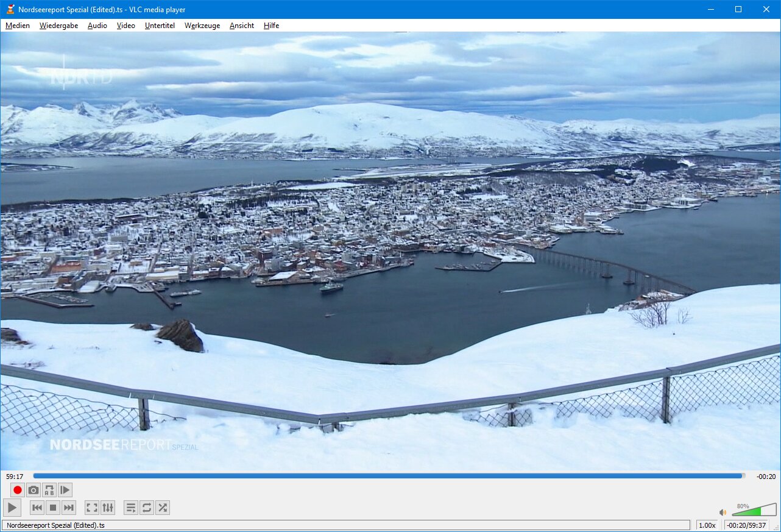Click the -00:20 remaining time label
781x532 pixels.
pyautogui.click(x=766, y=477)
